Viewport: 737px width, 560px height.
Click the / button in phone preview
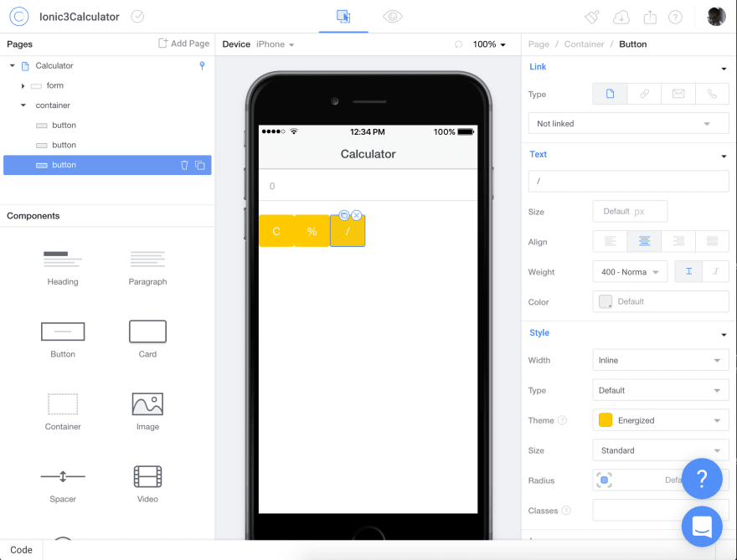click(x=348, y=231)
